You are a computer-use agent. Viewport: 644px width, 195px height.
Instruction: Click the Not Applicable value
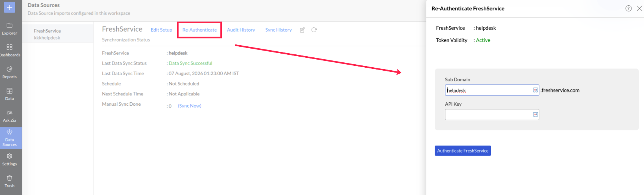click(x=184, y=94)
